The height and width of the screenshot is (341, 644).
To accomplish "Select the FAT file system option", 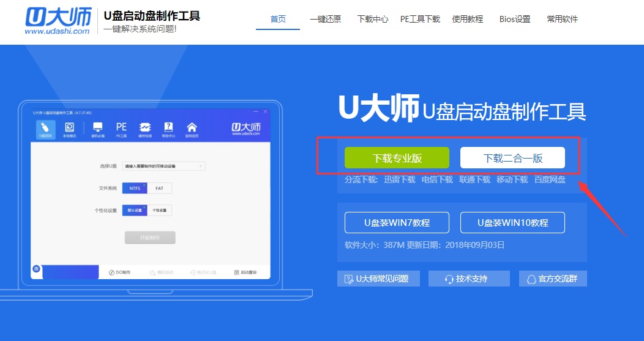I will [160, 189].
